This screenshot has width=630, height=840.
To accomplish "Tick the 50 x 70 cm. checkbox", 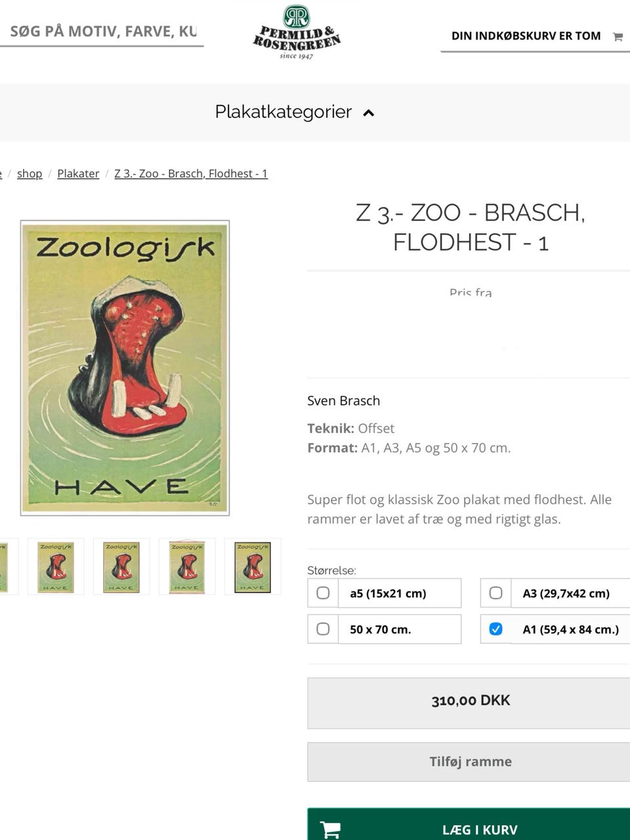I will (x=323, y=629).
